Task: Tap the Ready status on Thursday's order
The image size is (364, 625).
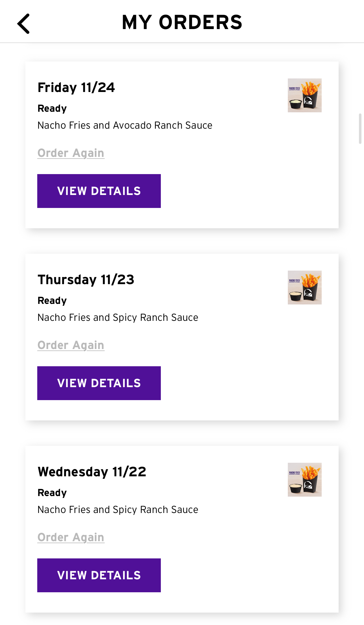Action: point(52,301)
